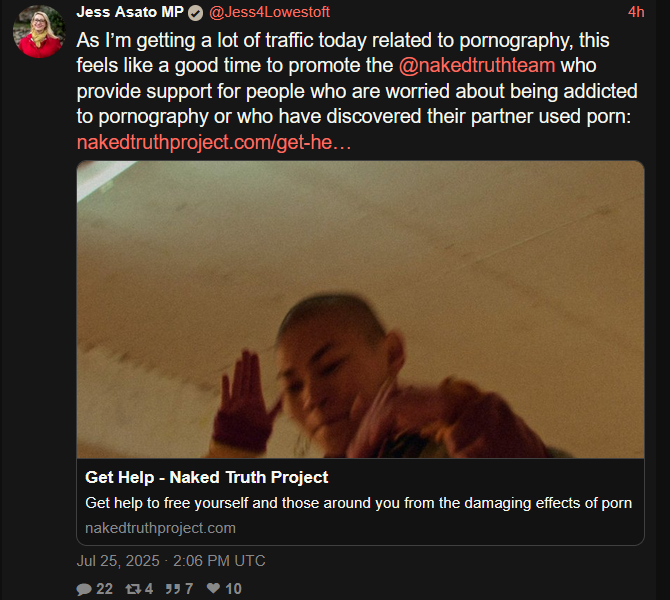Click the card description about damaging effects
This screenshot has height=600, width=670.
pos(359,503)
